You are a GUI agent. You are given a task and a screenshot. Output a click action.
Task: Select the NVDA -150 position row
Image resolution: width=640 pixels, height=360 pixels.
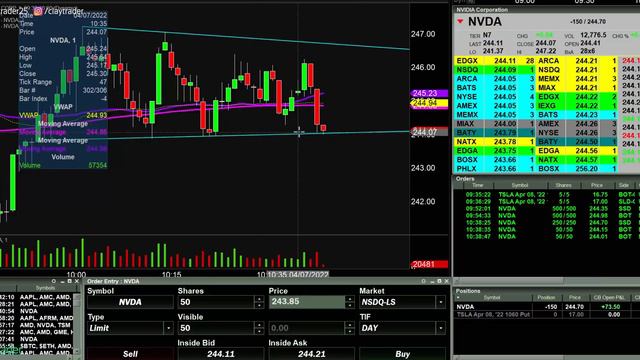click(547, 307)
